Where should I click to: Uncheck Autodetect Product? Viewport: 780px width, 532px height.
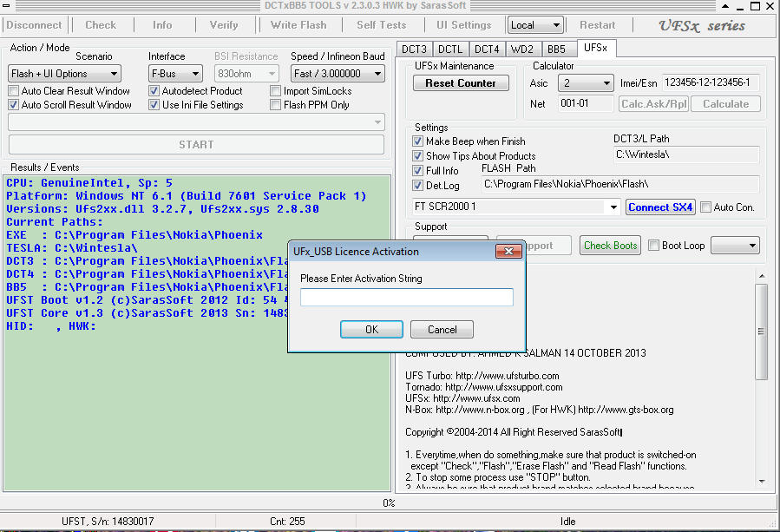154,90
